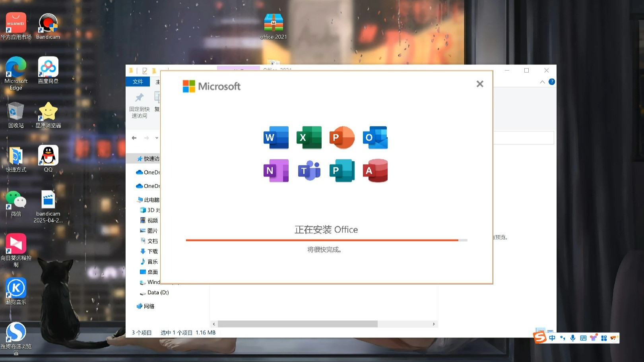Open the 视频 folder in navigation pane

tap(149, 220)
